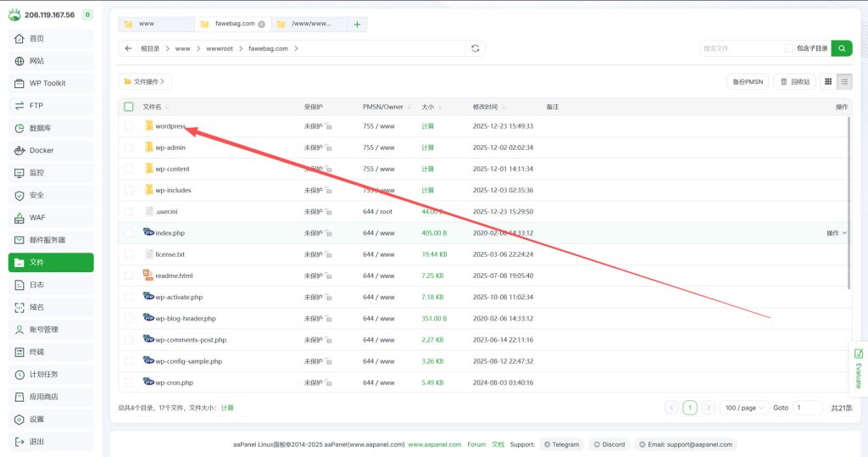Click the refresh directory icon
The height and width of the screenshot is (457, 868).
point(476,48)
